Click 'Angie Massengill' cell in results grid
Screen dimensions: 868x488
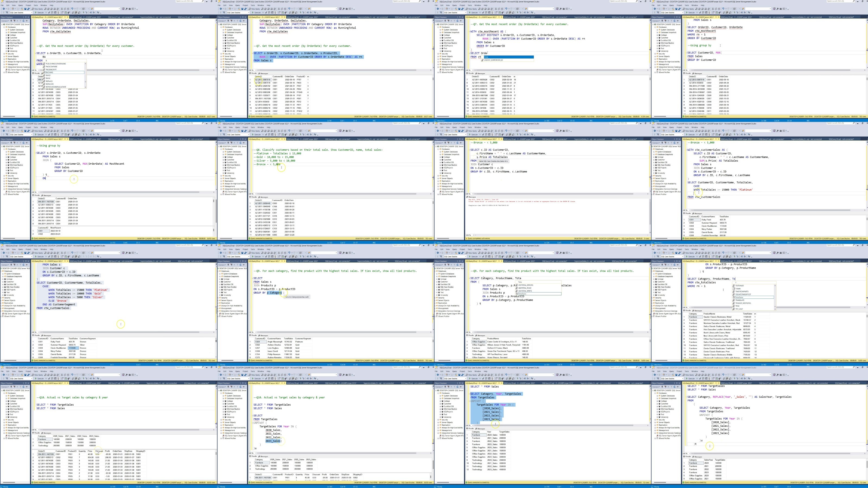pyautogui.click(x=275, y=342)
